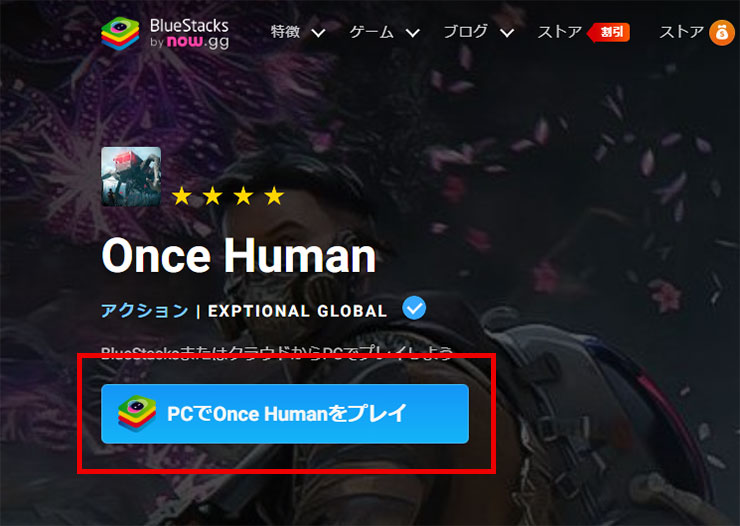Open the BlueStacks by now.gg wordmark link

pos(189,33)
